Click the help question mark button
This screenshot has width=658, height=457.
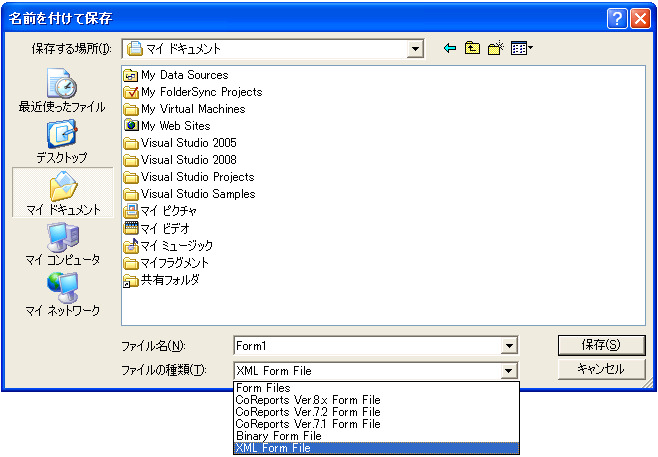pyautogui.click(x=617, y=18)
